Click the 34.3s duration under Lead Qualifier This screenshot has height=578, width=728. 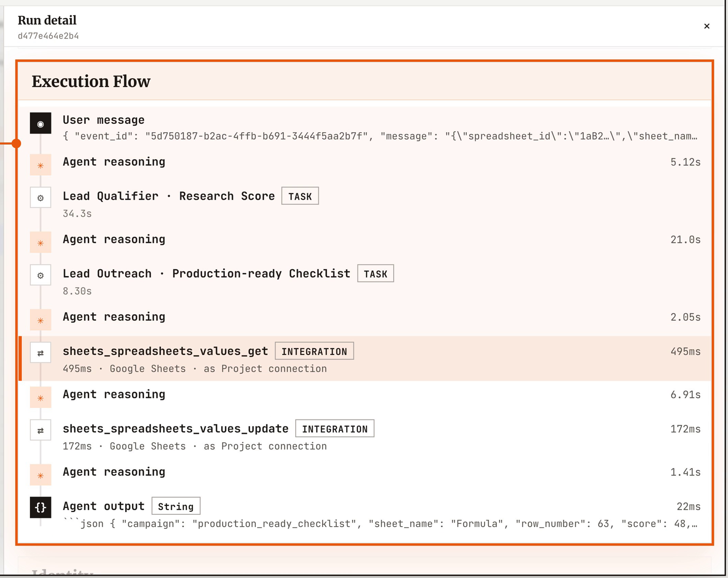(x=77, y=214)
